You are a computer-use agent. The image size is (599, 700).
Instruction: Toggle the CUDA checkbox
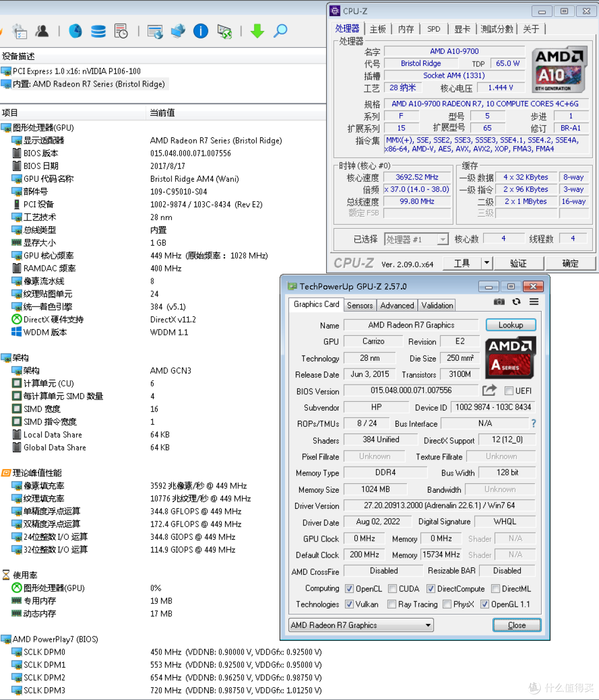[393, 589]
